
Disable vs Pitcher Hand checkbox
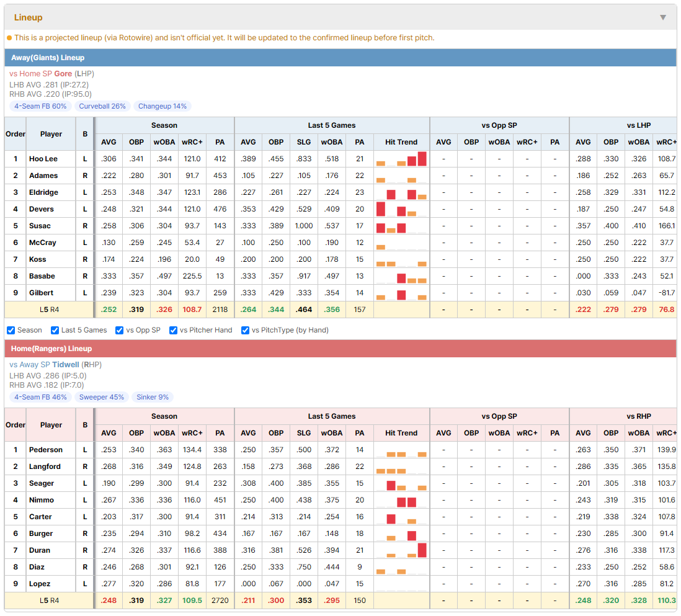click(x=173, y=330)
